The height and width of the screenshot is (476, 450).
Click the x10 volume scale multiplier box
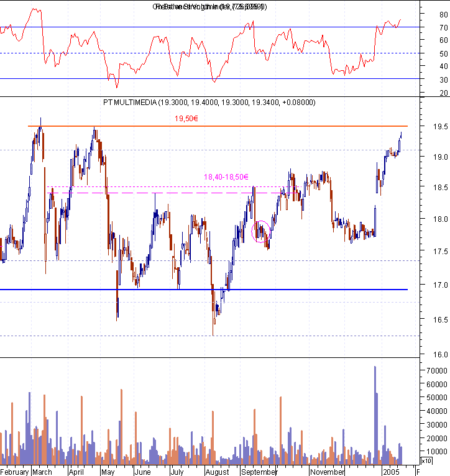point(426,461)
